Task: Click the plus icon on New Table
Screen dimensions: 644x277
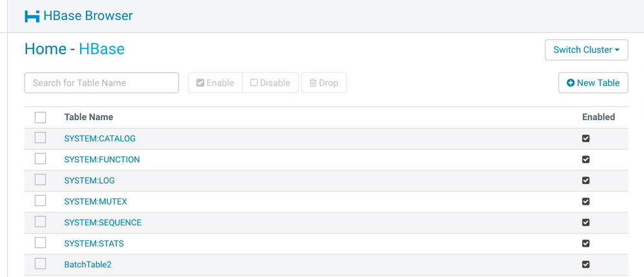Action: click(570, 83)
